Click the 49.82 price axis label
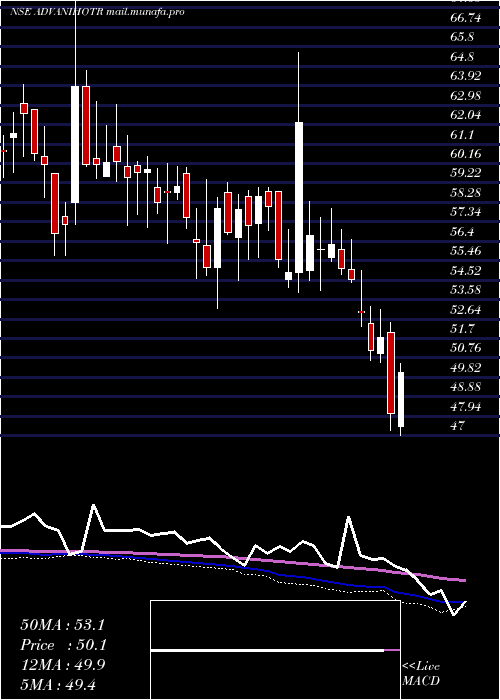500x700 pixels. click(466, 367)
